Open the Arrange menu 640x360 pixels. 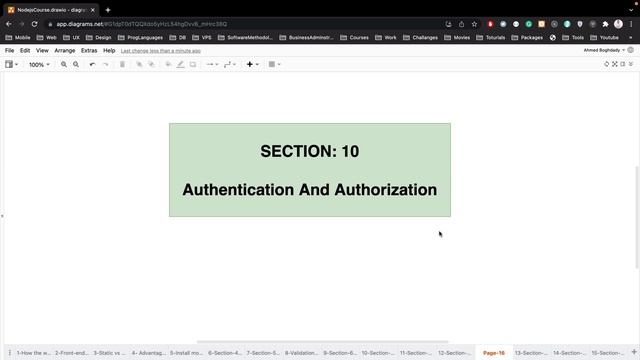pyautogui.click(x=64, y=50)
